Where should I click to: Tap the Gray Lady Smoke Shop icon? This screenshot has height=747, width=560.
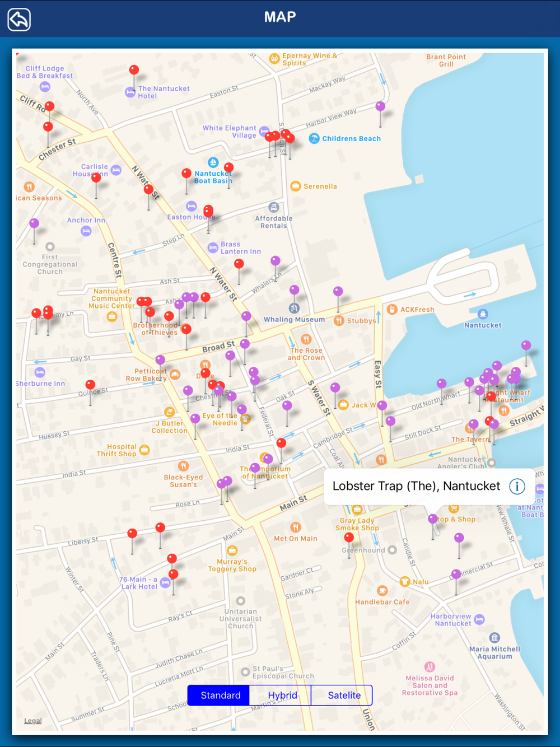[357, 509]
